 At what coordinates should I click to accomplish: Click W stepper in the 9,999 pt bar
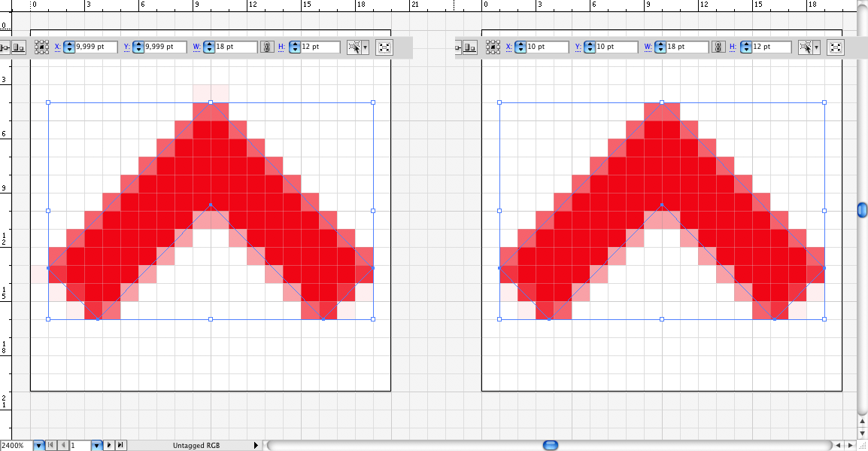[x=208, y=47]
